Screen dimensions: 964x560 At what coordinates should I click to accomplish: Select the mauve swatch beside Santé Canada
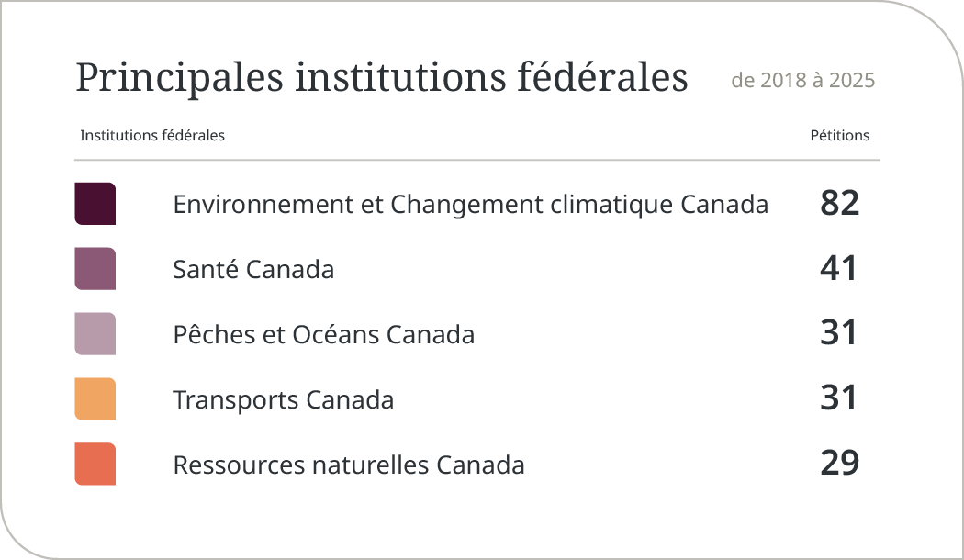[95, 269]
